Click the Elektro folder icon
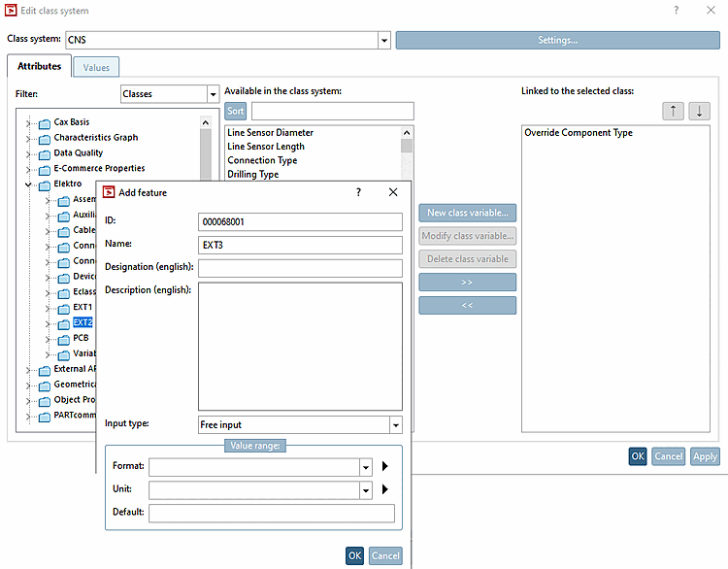The height and width of the screenshot is (569, 728). click(45, 185)
